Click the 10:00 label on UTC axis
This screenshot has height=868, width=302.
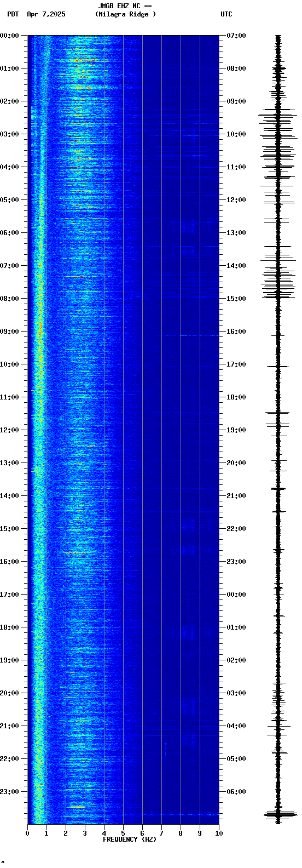[x=236, y=134]
